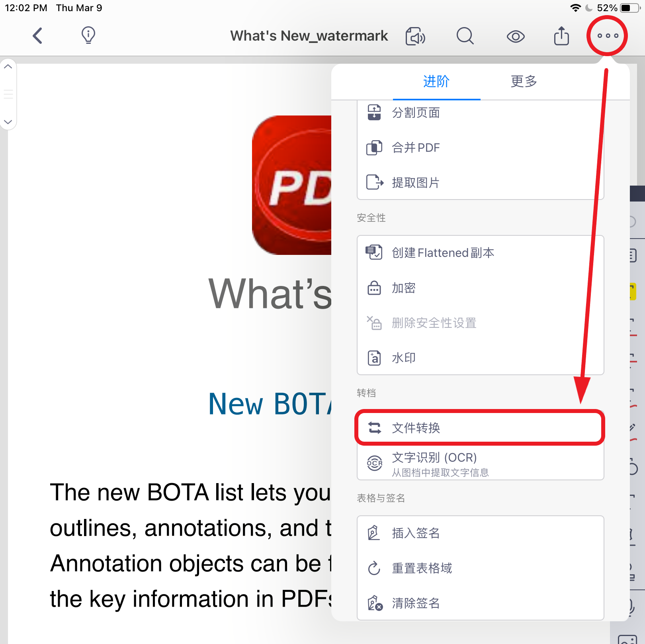Click the reset circular arrow icon
The height and width of the screenshot is (644, 645).
coord(374,568)
